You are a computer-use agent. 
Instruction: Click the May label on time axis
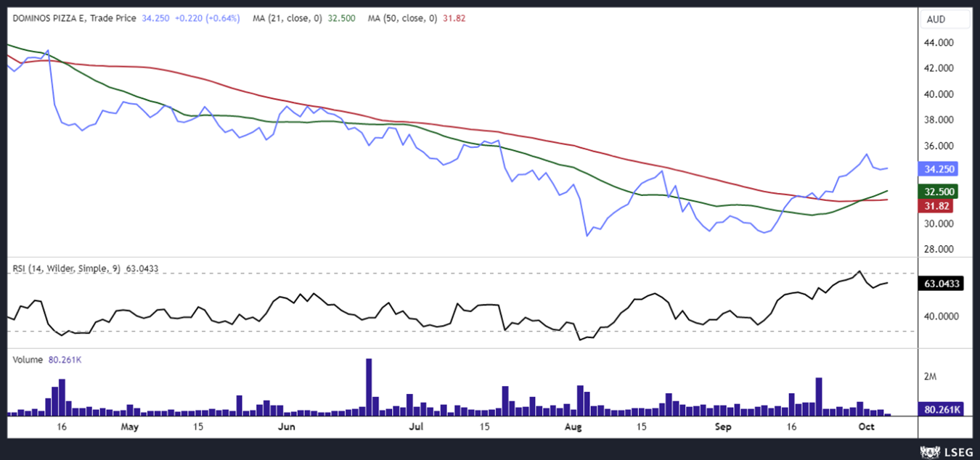click(x=129, y=427)
